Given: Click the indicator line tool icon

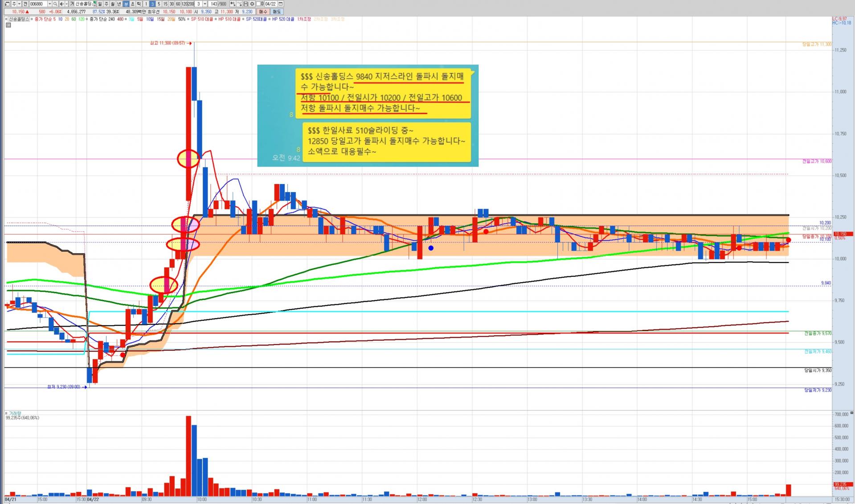Looking at the screenshot, I should 239,4.
